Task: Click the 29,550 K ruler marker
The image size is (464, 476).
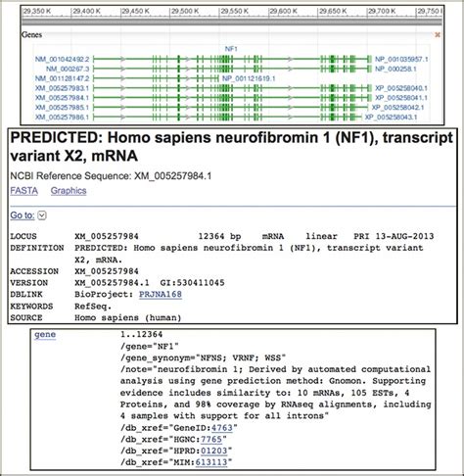Action: [234, 12]
